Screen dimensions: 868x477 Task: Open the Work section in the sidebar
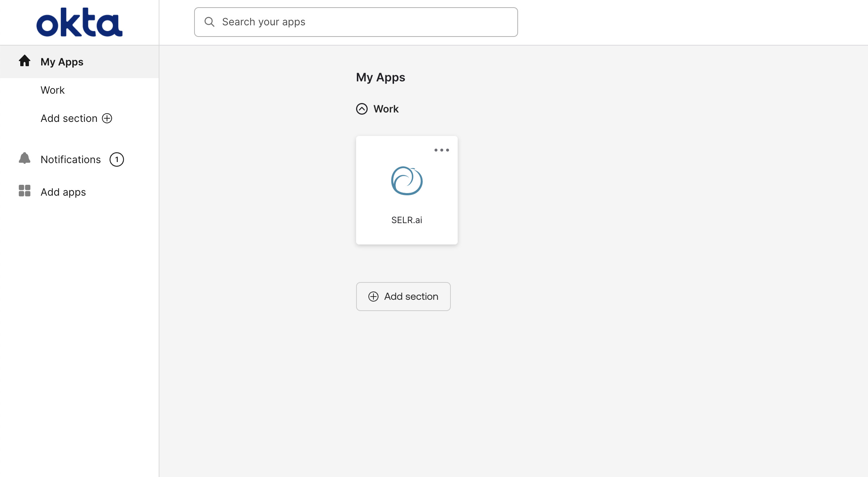point(52,90)
